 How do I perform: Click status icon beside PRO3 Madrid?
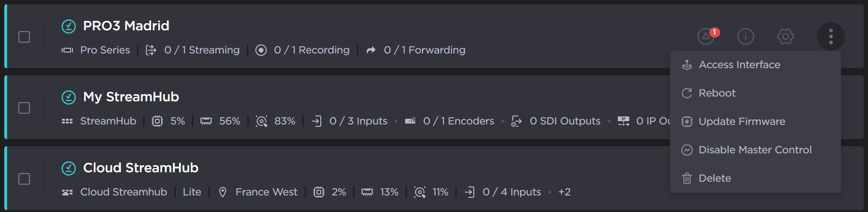(69, 26)
